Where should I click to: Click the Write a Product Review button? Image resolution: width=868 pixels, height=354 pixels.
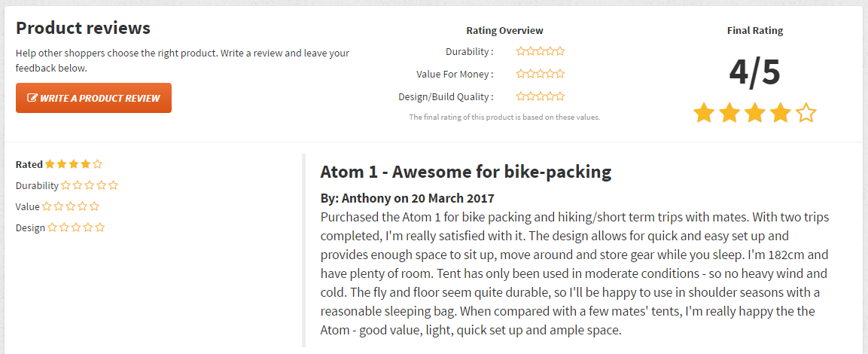tap(93, 98)
